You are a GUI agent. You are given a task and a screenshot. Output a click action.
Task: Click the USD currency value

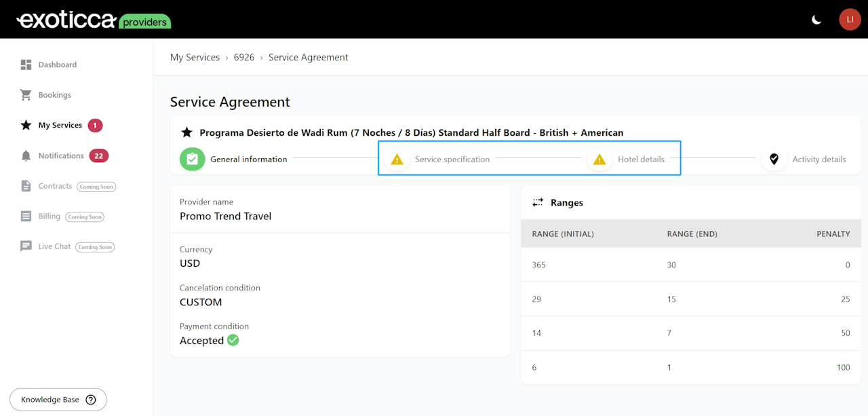coord(190,263)
